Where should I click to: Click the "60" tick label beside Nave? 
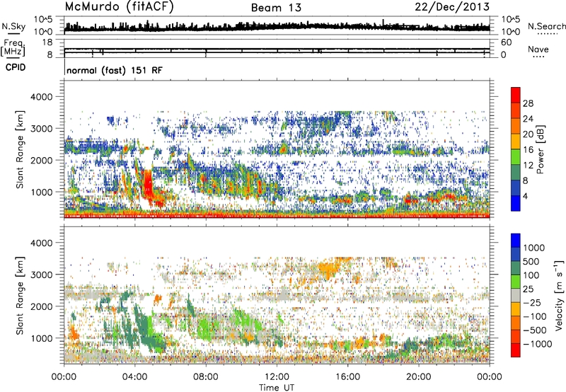coord(506,42)
